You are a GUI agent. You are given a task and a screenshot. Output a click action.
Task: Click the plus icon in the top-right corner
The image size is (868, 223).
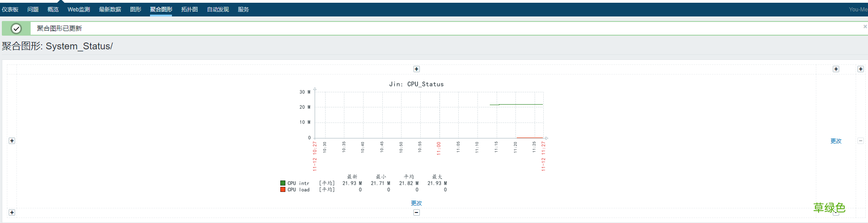click(x=860, y=69)
